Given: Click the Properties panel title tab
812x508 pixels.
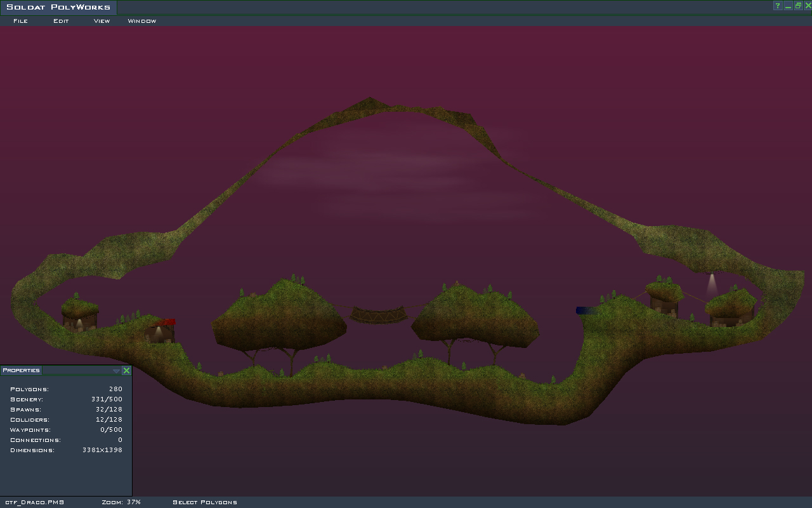Looking at the screenshot, I should [21, 370].
